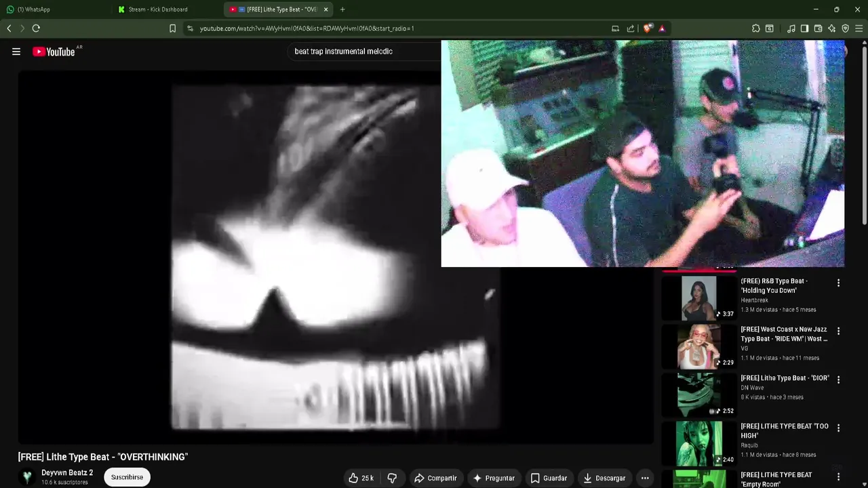
Task: Click the install/cast screen icon in address bar
Action: point(615,28)
